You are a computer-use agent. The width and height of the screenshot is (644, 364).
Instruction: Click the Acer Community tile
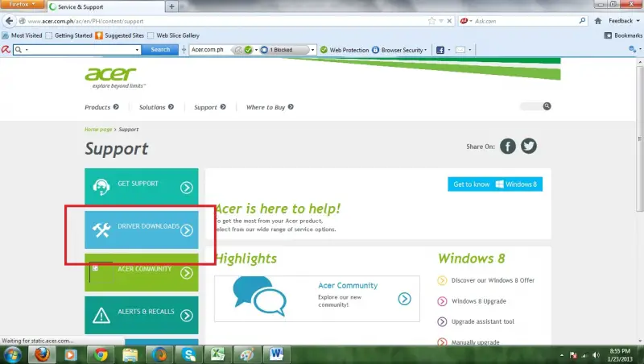[142, 272]
